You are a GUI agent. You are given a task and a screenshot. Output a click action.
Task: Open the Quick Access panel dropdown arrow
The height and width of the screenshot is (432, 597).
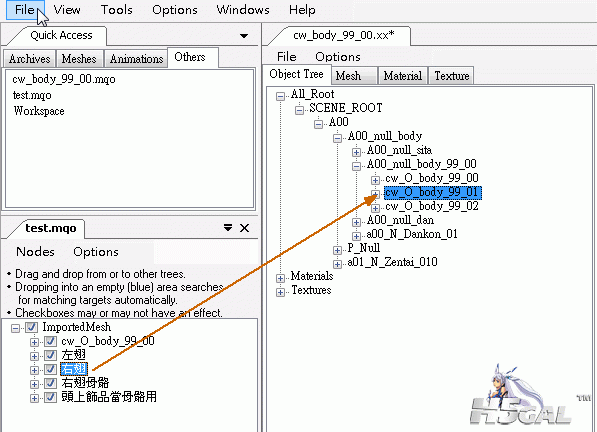point(244,36)
